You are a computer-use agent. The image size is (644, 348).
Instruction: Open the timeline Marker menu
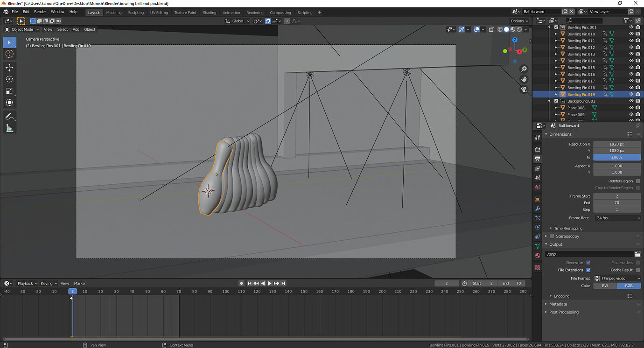[x=80, y=284]
